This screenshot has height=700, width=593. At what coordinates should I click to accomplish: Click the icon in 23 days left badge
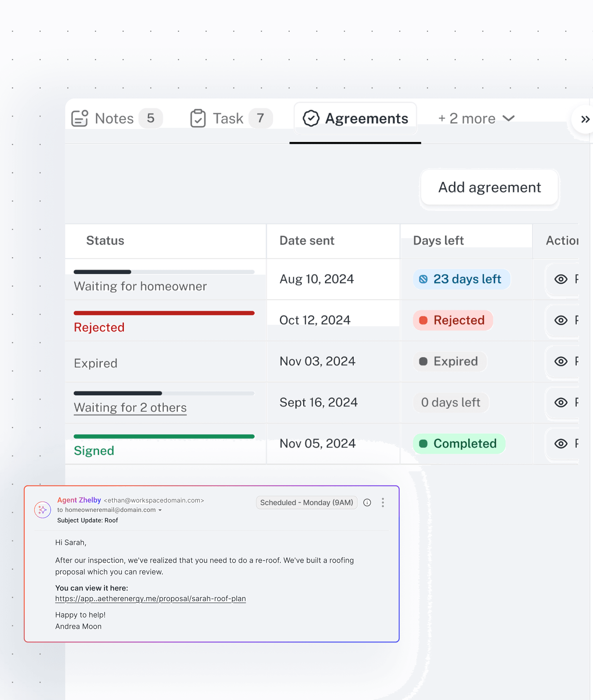click(423, 279)
